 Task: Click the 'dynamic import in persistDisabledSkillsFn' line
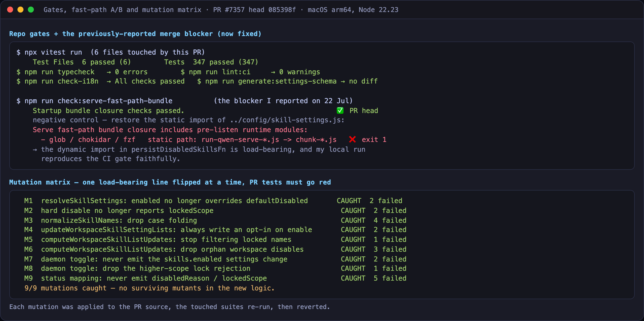[199, 149]
